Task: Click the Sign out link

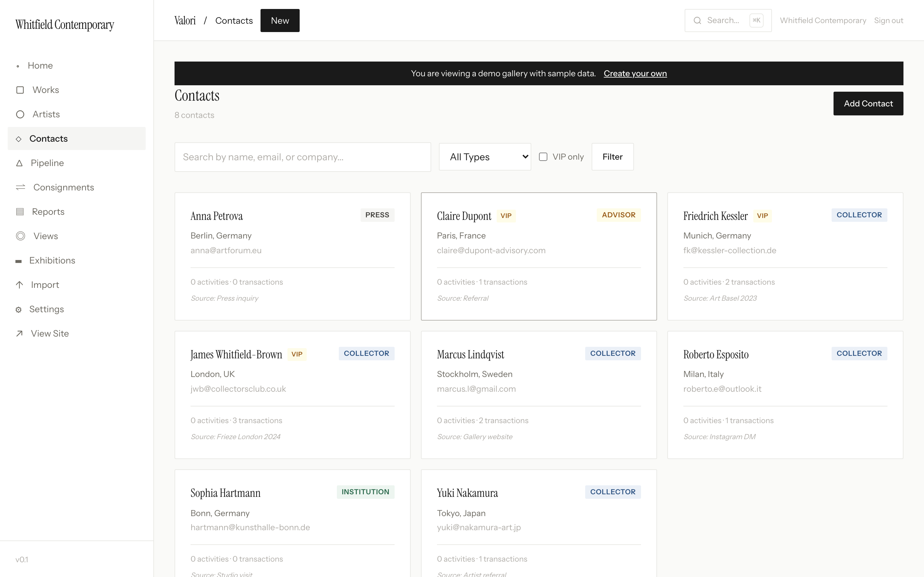Action: click(888, 21)
